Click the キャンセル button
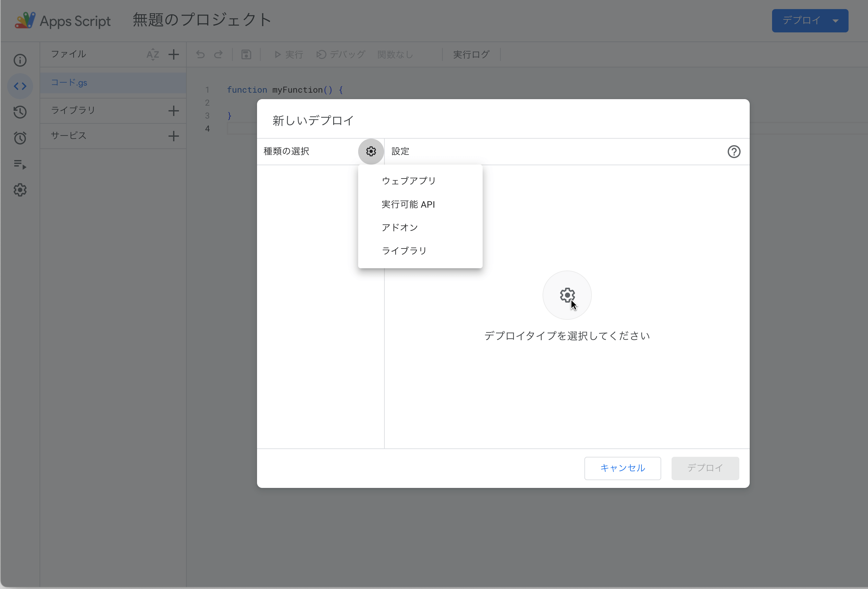The height and width of the screenshot is (589, 868). (x=622, y=468)
